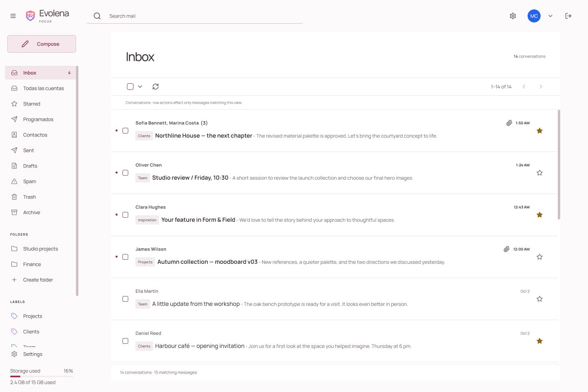The image size is (588, 392).
Task: Open the Inbox folder
Action: [x=40, y=73]
